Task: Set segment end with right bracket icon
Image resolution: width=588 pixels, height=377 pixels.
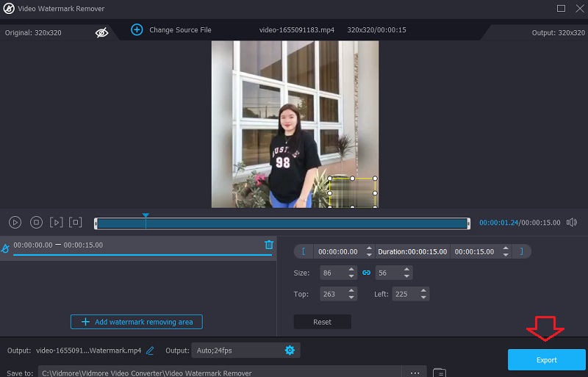Action: point(522,251)
